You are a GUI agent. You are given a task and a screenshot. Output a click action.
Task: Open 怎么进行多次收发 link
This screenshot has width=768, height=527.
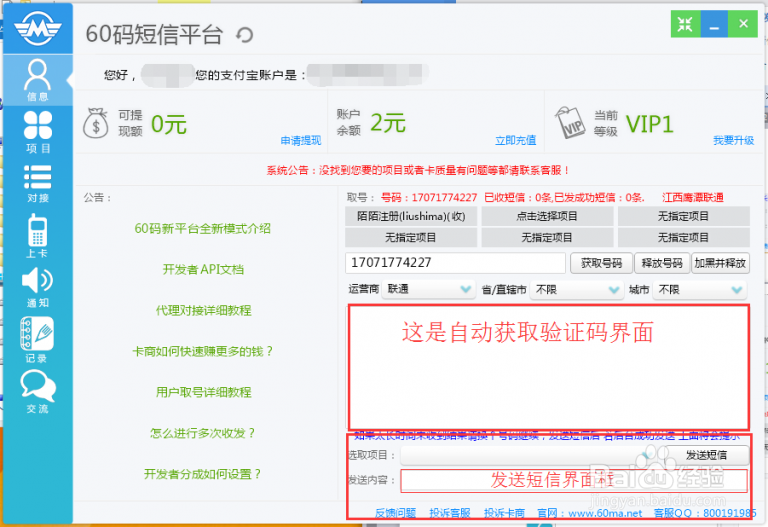pos(203,433)
